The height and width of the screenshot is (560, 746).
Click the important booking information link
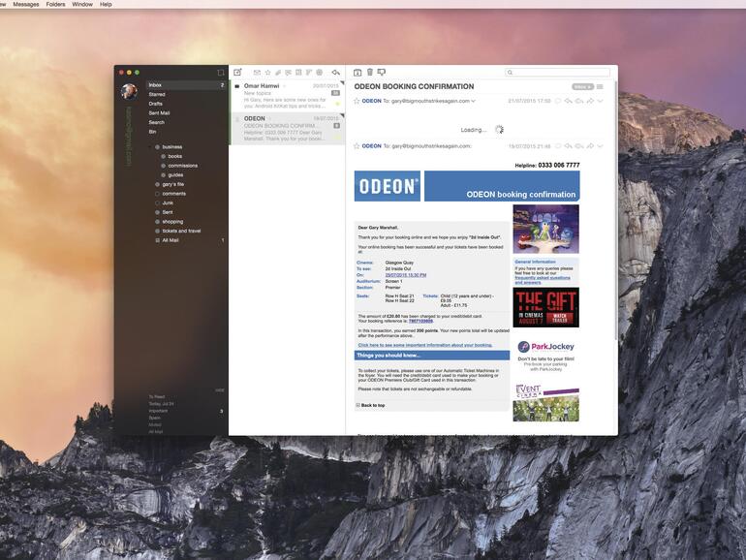tap(425, 345)
